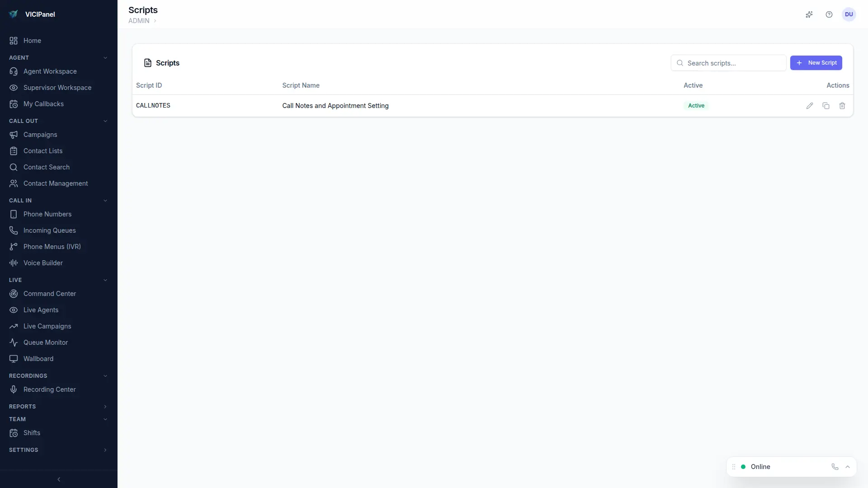Image resolution: width=868 pixels, height=488 pixels.
Task: Click the green Online status indicator
Action: tap(743, 467)
